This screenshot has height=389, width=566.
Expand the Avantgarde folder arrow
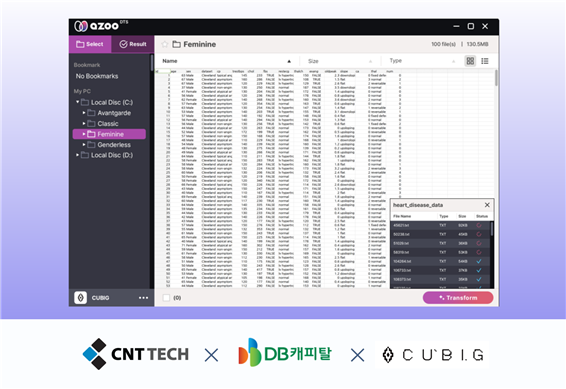[84, 113]
